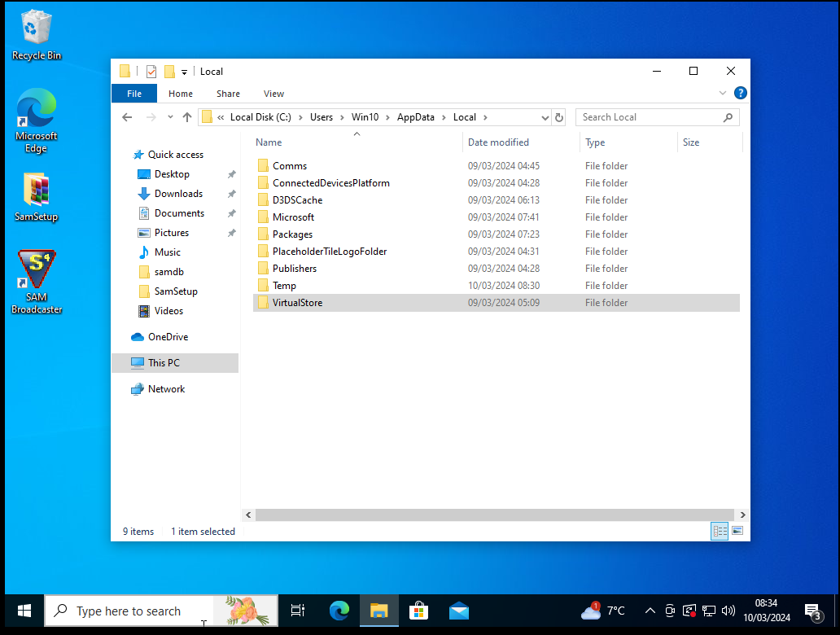Viewport: 840px width, 635px height.
Task: Open the address bar history dropdown
Action: coord(545,117)
